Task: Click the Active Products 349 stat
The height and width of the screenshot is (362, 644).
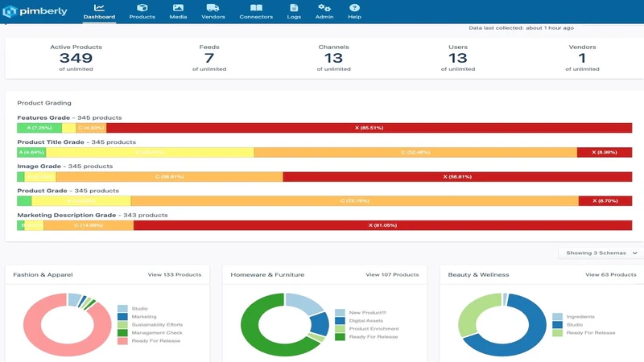Action: coord(76,58)
